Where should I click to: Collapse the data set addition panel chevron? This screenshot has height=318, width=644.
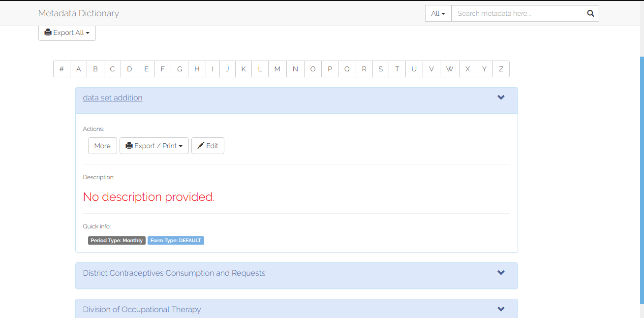tap(501, 97)
